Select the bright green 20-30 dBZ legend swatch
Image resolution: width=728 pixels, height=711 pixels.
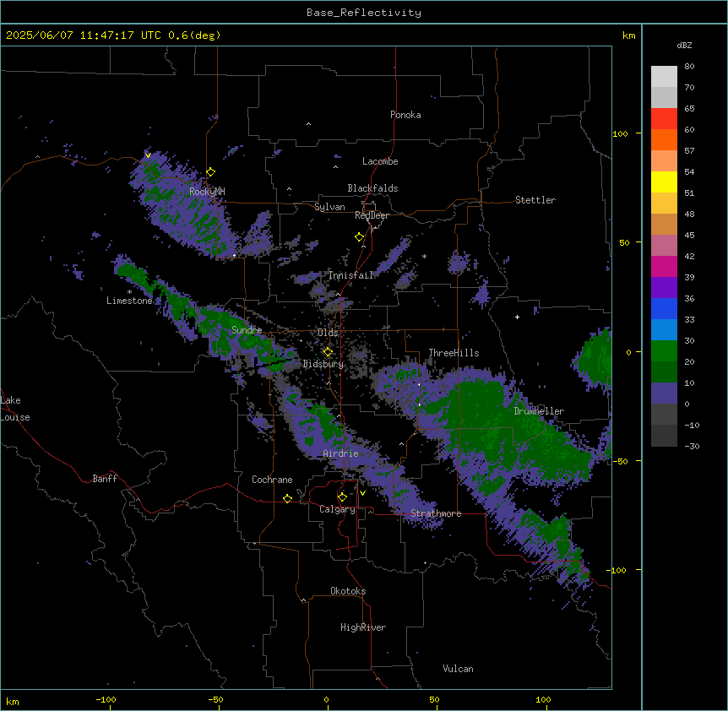[x=664, y=351]
